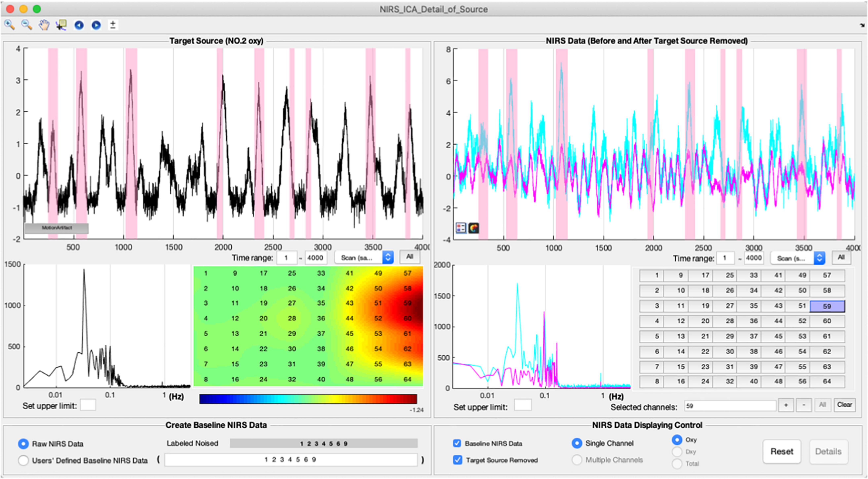Click Target Source time range end field
The image size is (868, 479).
[x=315, y=258]
